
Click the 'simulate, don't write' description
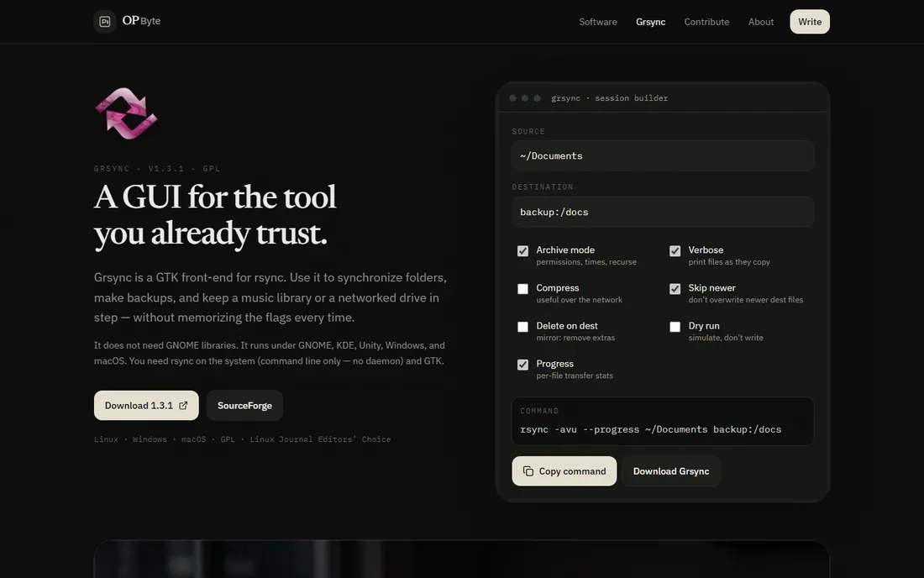[x=726, y=338]
